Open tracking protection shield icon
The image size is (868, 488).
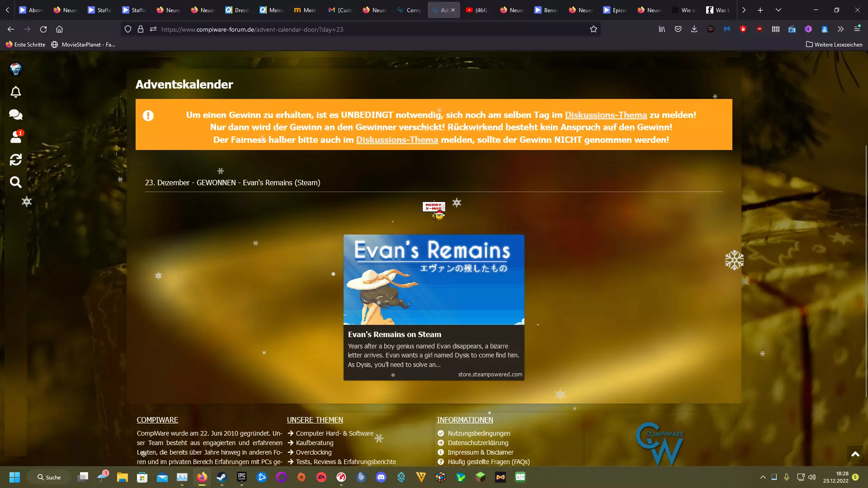point(128,29)
